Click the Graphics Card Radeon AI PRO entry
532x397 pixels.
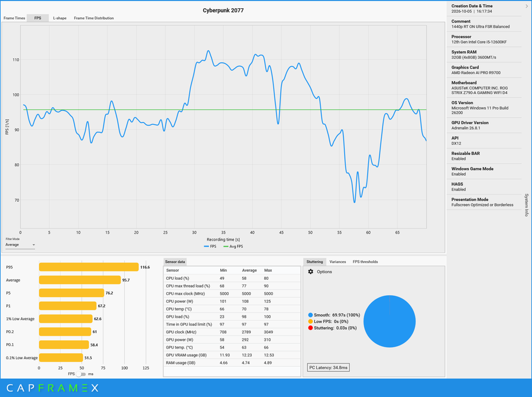(x=484, y=70)
